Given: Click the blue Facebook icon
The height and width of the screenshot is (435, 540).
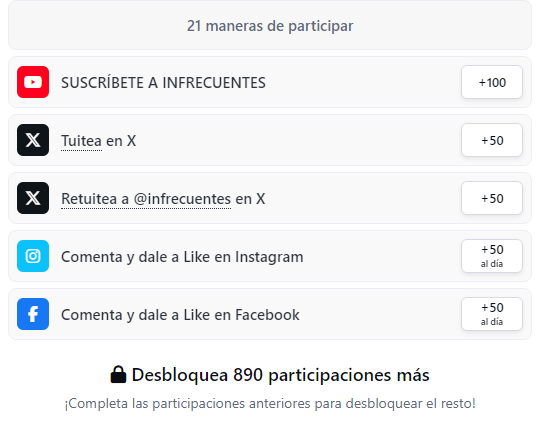Looking at the screenshot, I should tap(33, 314).
